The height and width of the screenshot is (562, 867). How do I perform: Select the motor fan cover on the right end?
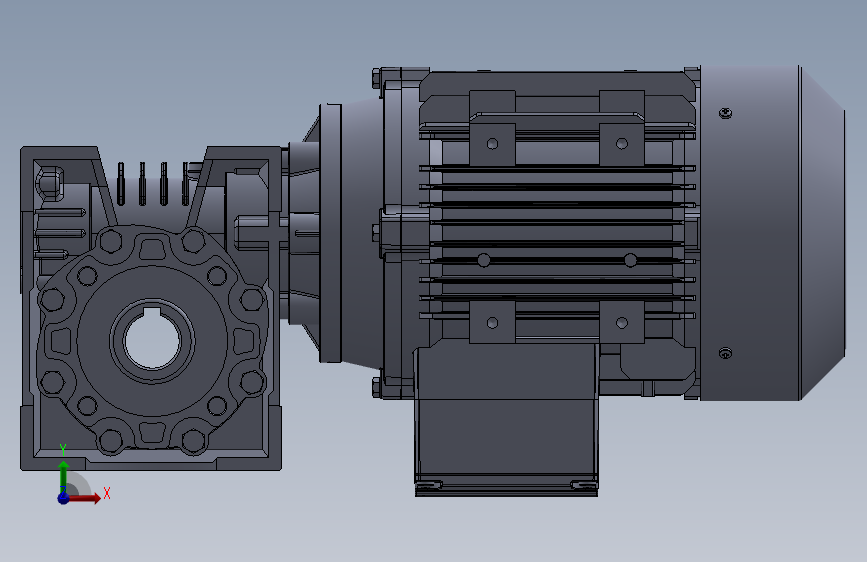772,233
